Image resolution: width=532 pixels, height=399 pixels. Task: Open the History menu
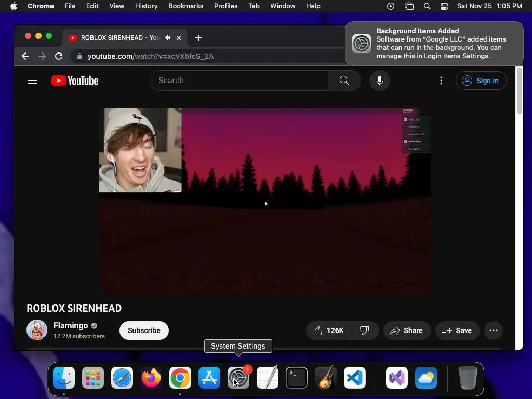tap(146, 6)
